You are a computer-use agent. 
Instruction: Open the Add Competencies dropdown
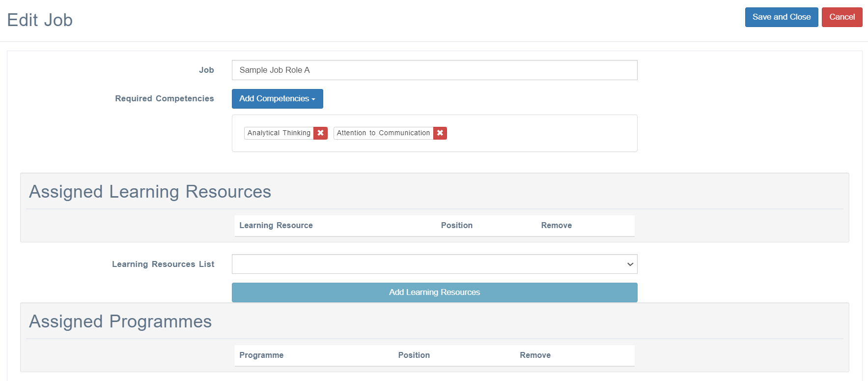278,99
